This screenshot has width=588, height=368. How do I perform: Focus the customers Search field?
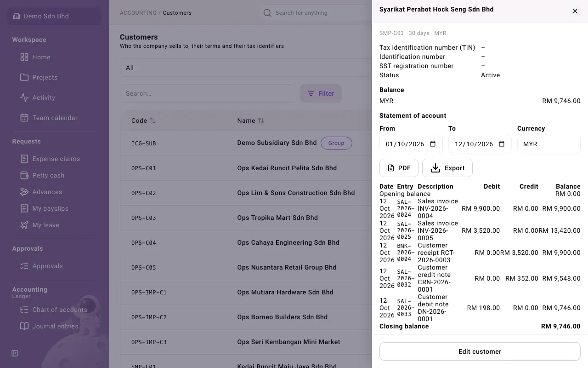coord(208,93)
